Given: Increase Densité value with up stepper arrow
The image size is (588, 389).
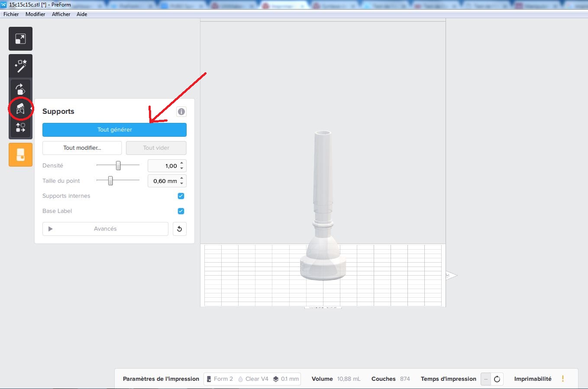Looking at the screenshot, I should point(182,164).
